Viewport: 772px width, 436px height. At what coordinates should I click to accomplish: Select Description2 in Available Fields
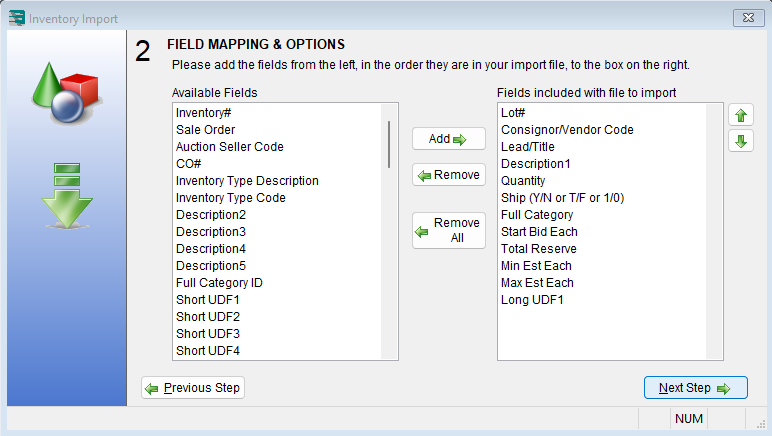tap(278, 215)
